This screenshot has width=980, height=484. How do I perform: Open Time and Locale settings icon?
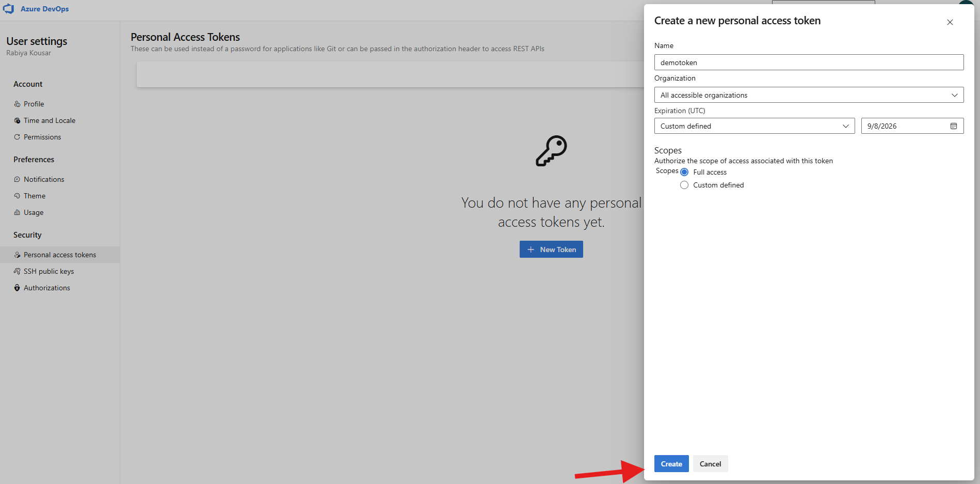[17, 120]
